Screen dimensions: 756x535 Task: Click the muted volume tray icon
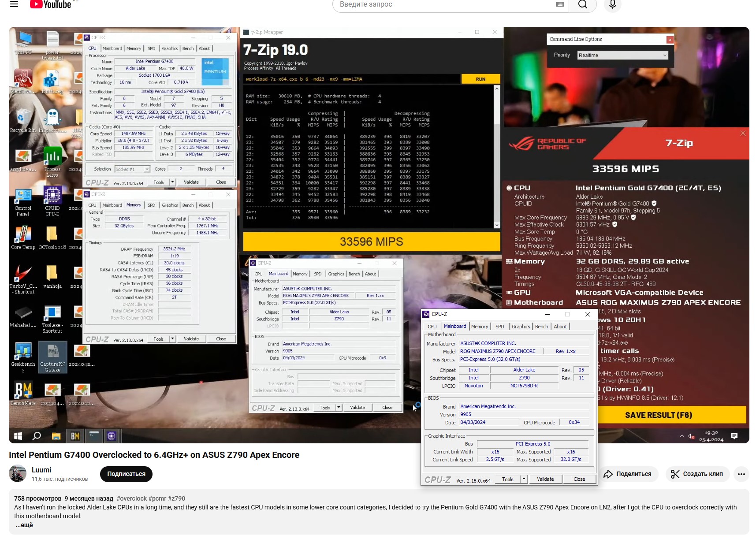pyautogui.click(x=691, y=436)
